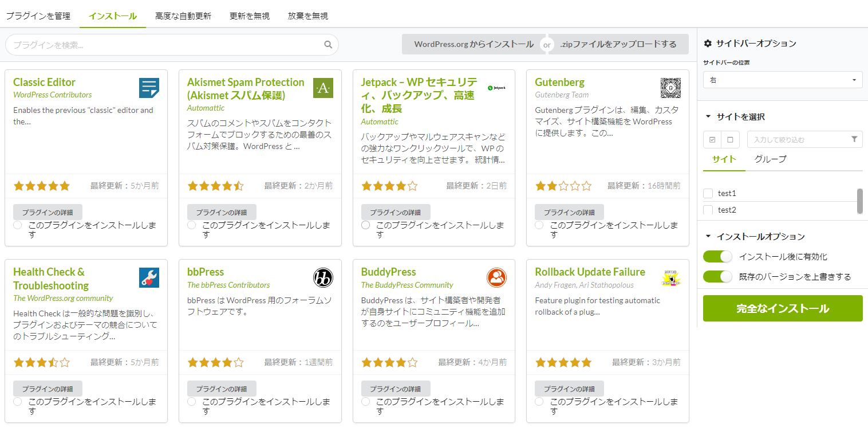Open Classic Editor プラグインの詳細 button
This screenshot has height=443, width=868.
48,212
